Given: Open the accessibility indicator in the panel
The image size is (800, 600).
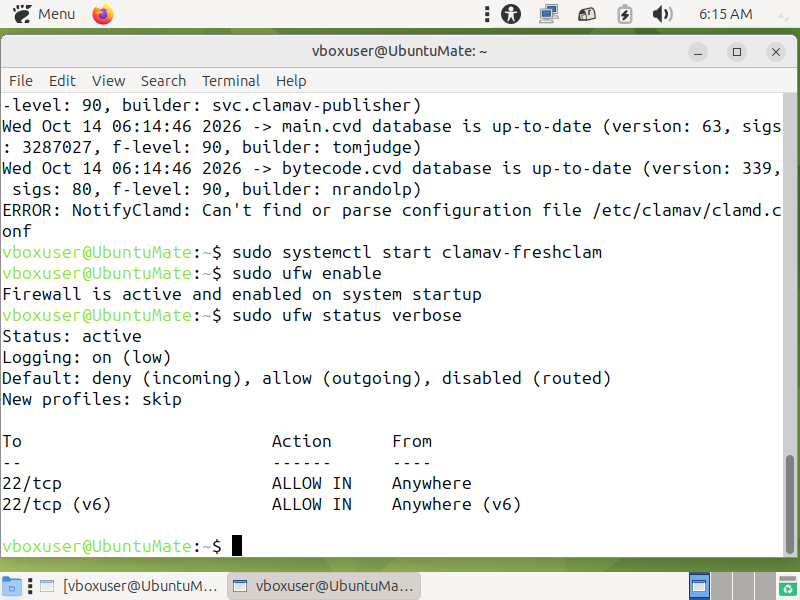Looking at the screenshot, I should 511,14.
